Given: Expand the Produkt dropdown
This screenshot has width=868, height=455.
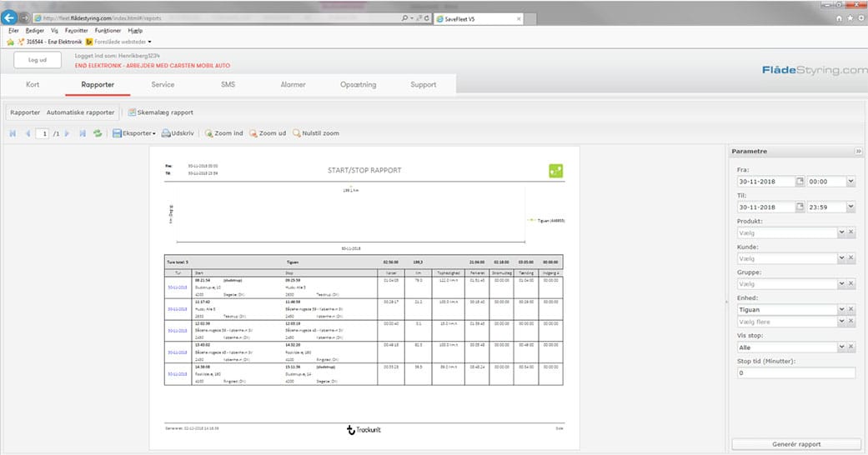Looking at the screenshot, I should pyautogui.click(x=841, y=233).
